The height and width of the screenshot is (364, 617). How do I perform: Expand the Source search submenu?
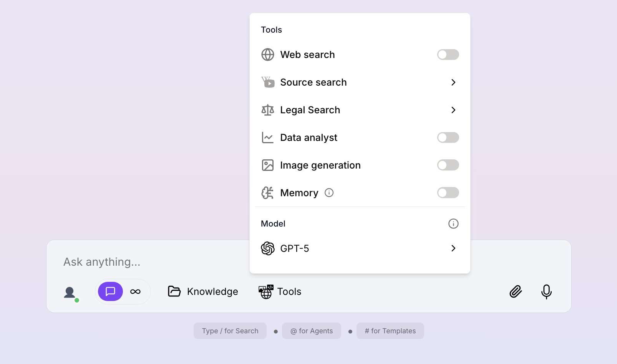click(x=453, y=82)
